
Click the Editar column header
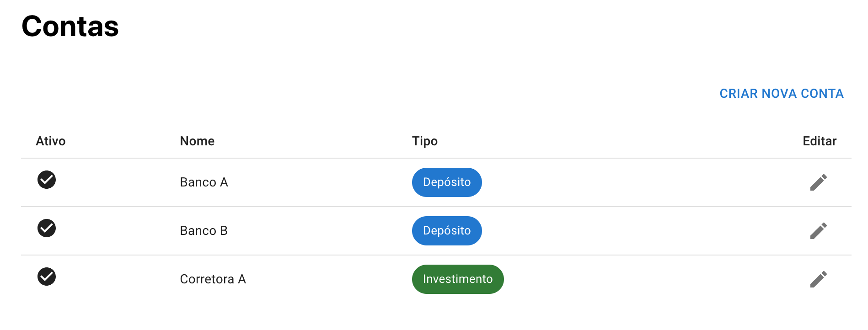tap(820, 141)
